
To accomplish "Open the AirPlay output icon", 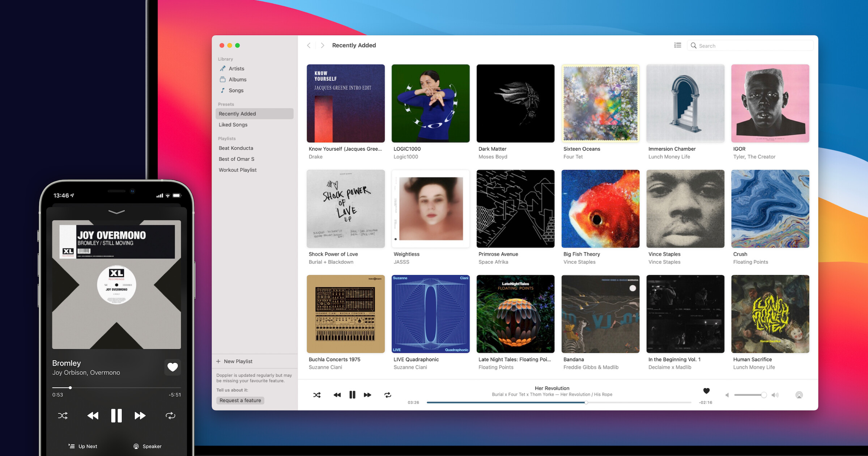I will [x=799, y=395].
